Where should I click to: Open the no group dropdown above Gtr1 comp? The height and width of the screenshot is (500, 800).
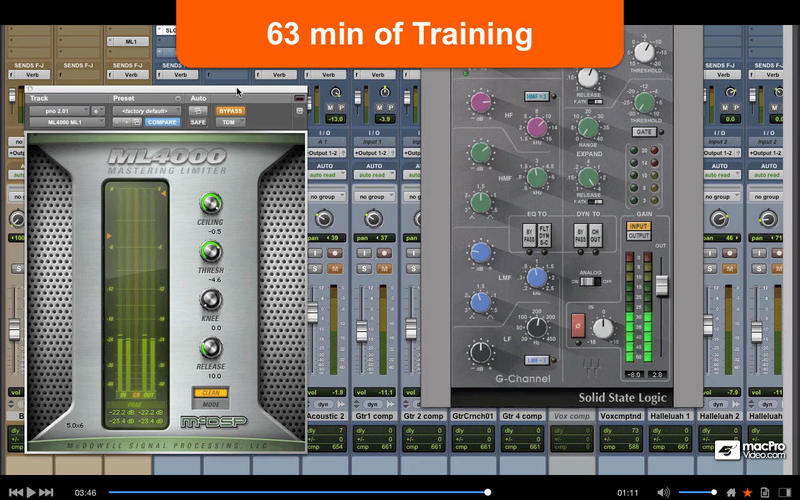[x=374, y=196]
